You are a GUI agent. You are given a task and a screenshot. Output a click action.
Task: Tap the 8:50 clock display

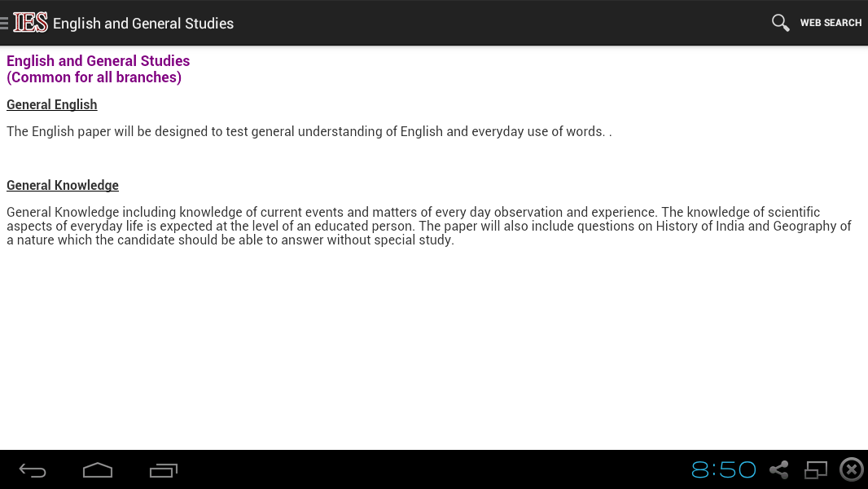724,470
